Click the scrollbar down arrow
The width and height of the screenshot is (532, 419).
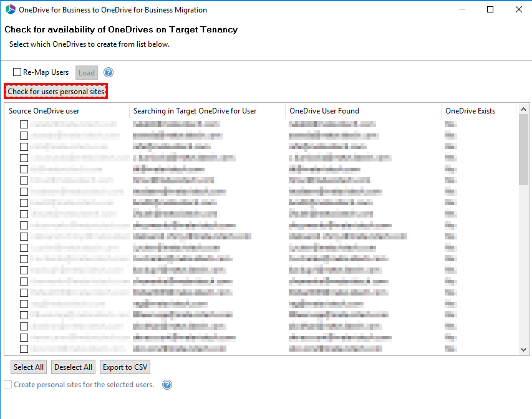pyautogui.click(x=523, y=349)
